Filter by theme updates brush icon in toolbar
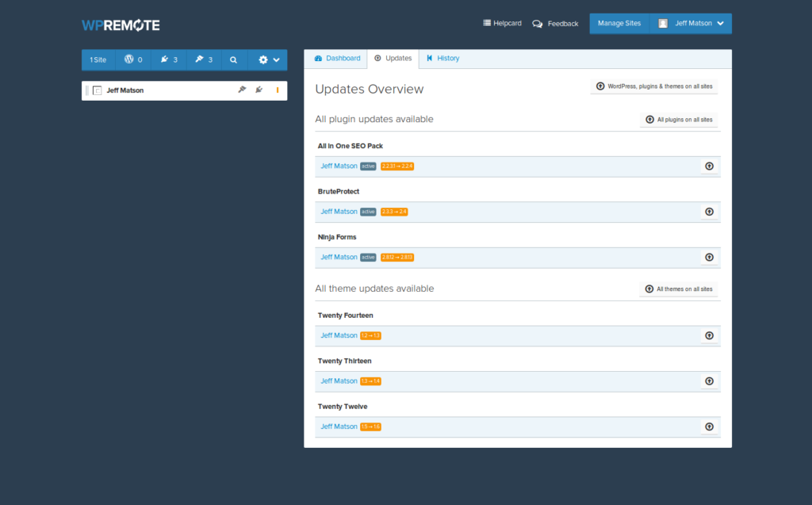The width and height of the screenshot is (812, 505). [204, 59]
